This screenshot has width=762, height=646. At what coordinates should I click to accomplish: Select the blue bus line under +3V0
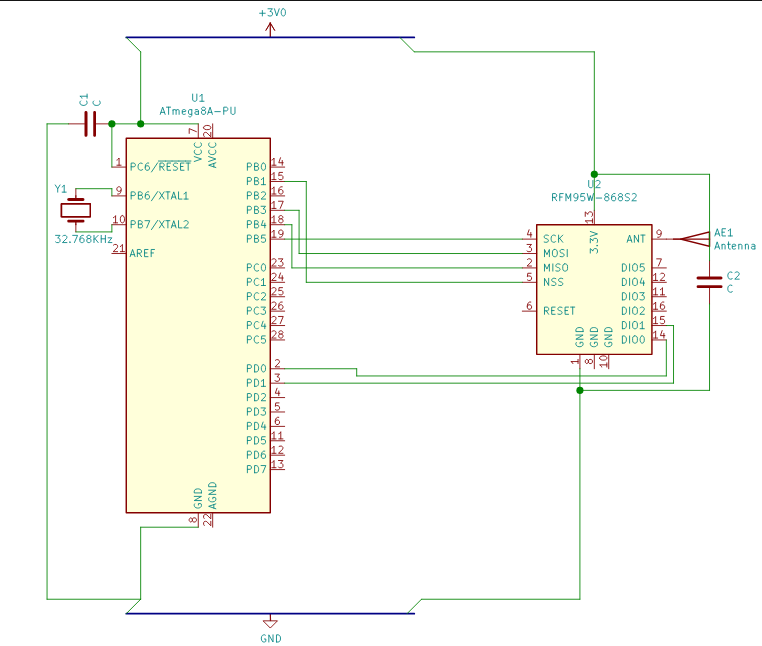pos(270,37)
